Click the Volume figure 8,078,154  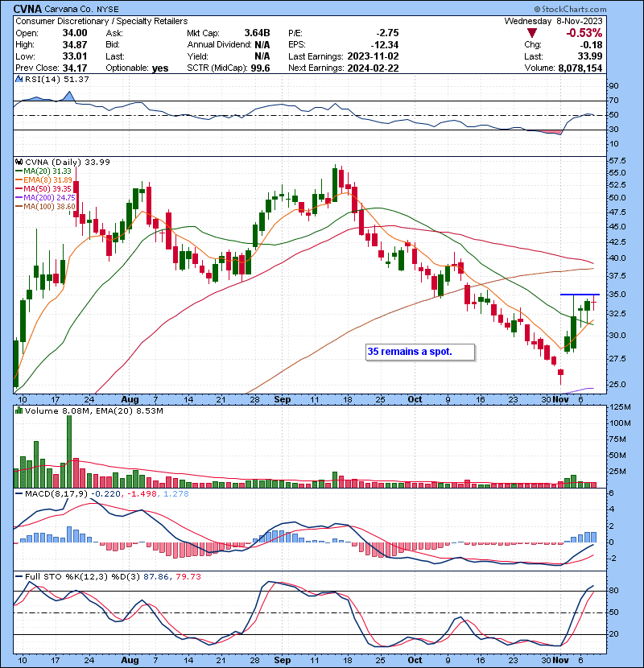pyautogui.click(x=580, y=68)
